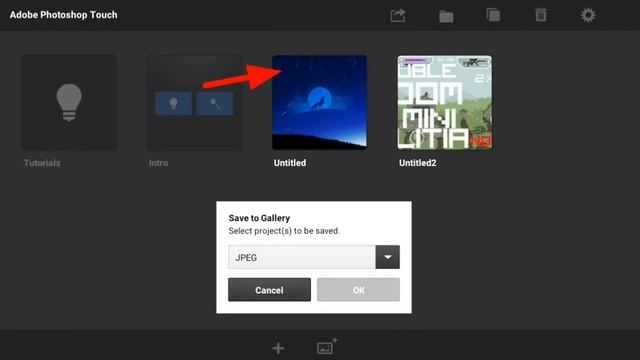Cancel the Save to Gallery dialog
Image resolution: width=640 pixels, height=360 pixels.
coord(269,290)
